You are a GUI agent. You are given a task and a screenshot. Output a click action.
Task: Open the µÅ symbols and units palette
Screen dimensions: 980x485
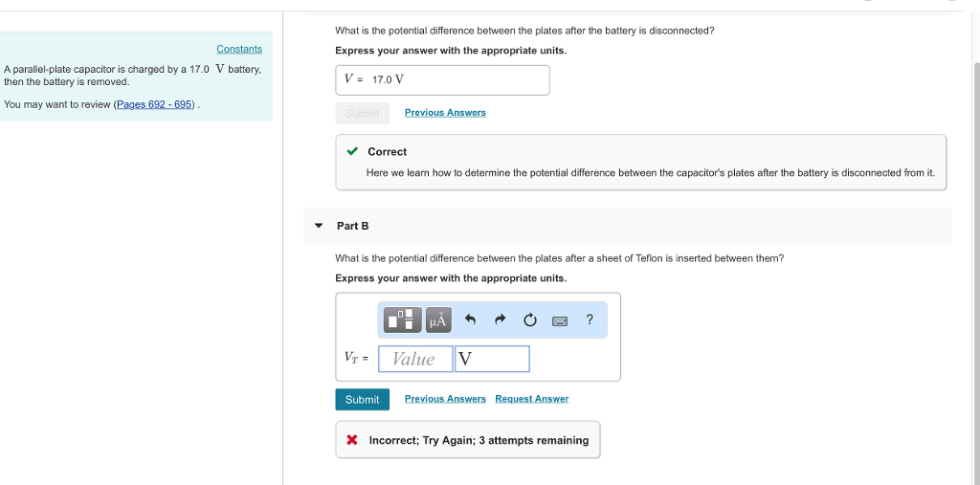click(x=437, y=320)
